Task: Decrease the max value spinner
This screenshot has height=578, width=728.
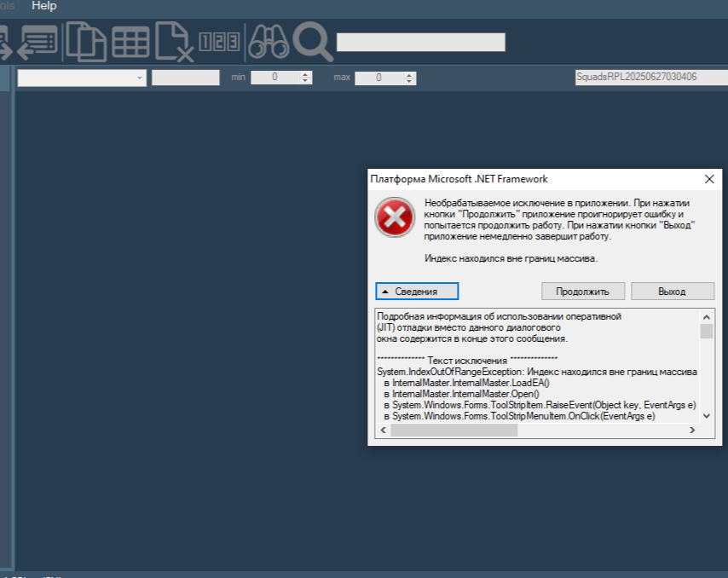Action: pos(409,81)
